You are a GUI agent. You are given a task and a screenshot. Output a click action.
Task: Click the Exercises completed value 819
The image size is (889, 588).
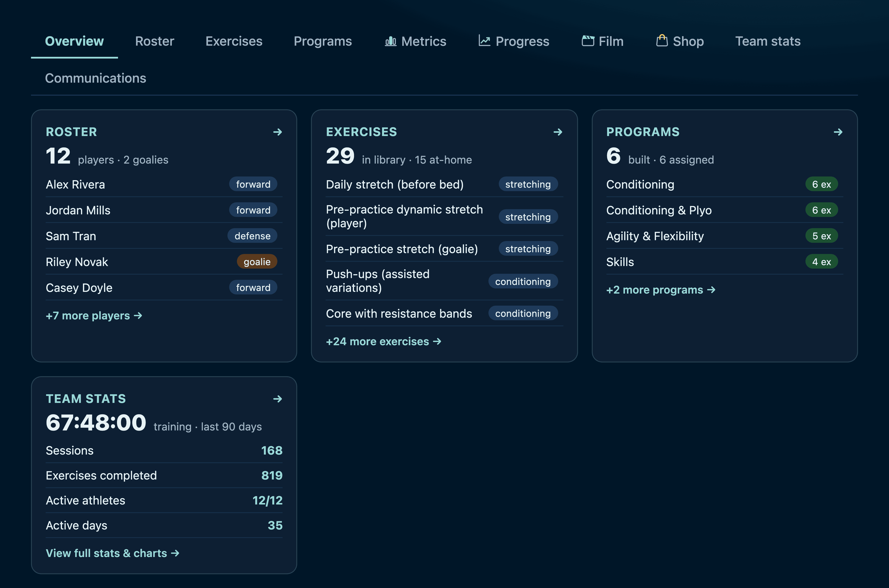click(x=272, y=475)
